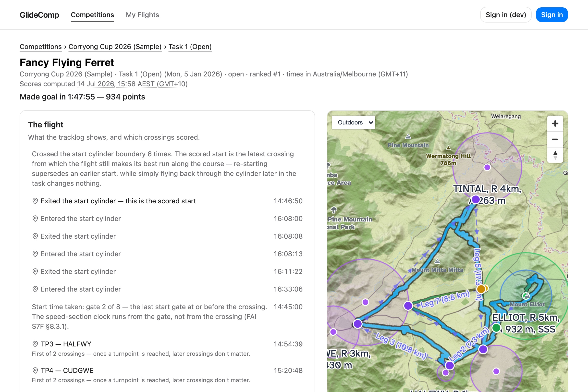Click pin icon for 16:08:08 exited row
This screenshot has height=392, width=588.
click(x=35, y=236)
